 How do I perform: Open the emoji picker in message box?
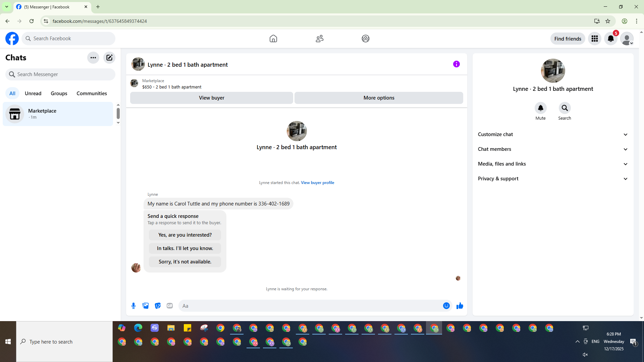(446, 306)
